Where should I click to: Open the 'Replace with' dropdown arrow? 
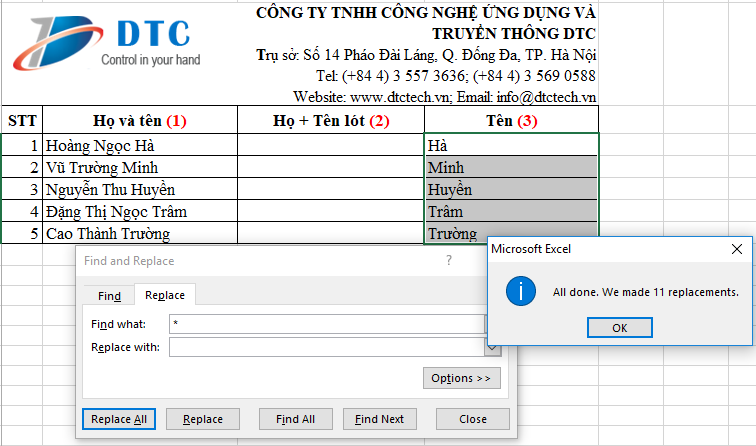pos(492,347)
